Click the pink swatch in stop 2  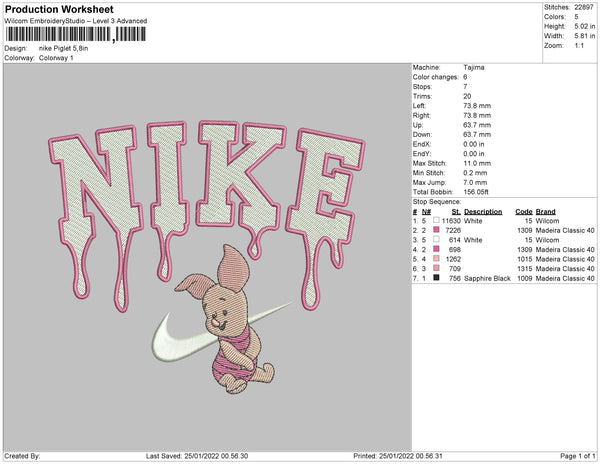[x=436, y=230]
